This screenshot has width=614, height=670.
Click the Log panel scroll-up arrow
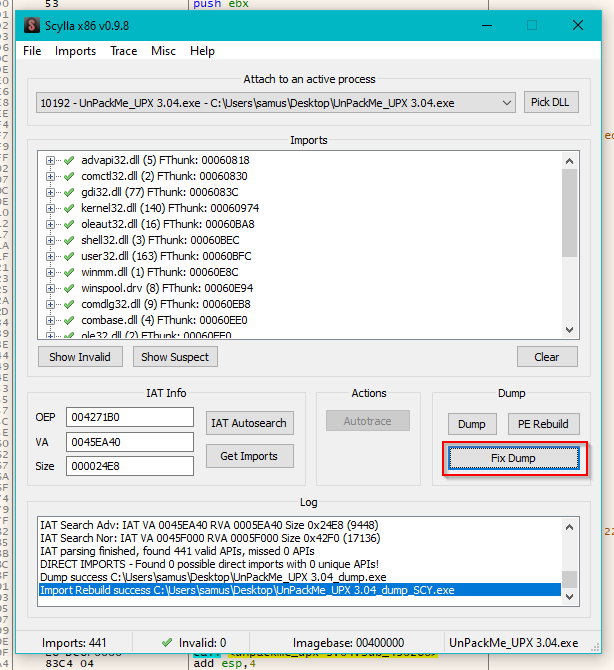[x=569, y=527]
